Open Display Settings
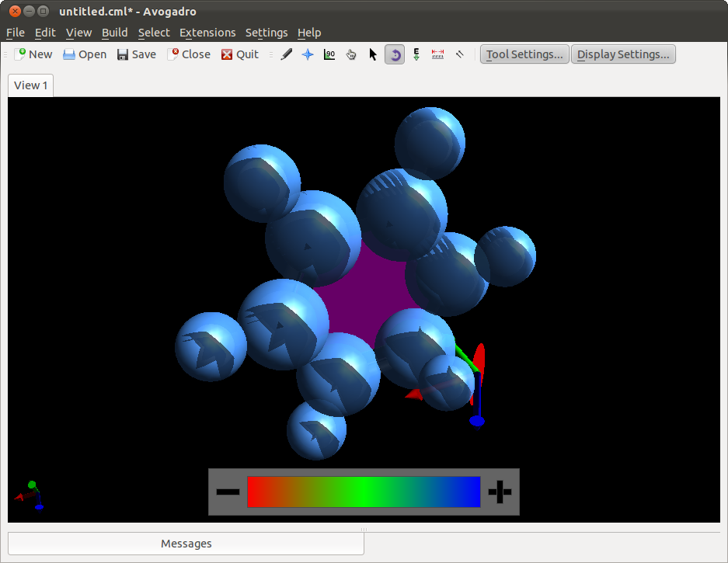Viewport: 728px width, 563px height. click(x=623, y=54)
